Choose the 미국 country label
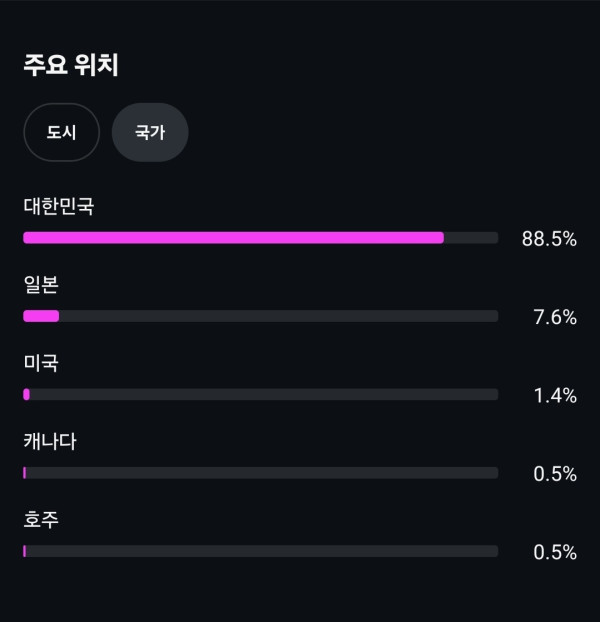Screen dimensions: 600x622 pyautogui.click(x=41, y=363)
